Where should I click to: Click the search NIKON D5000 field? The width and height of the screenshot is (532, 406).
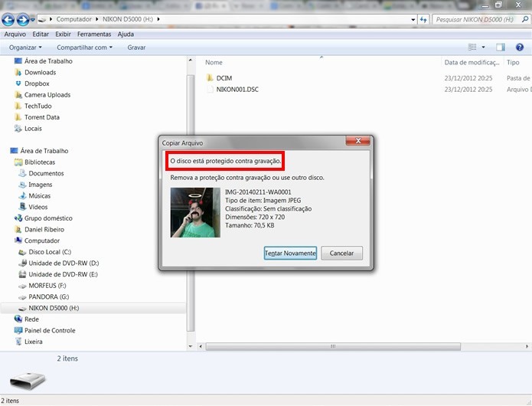[x=477, y=19]
